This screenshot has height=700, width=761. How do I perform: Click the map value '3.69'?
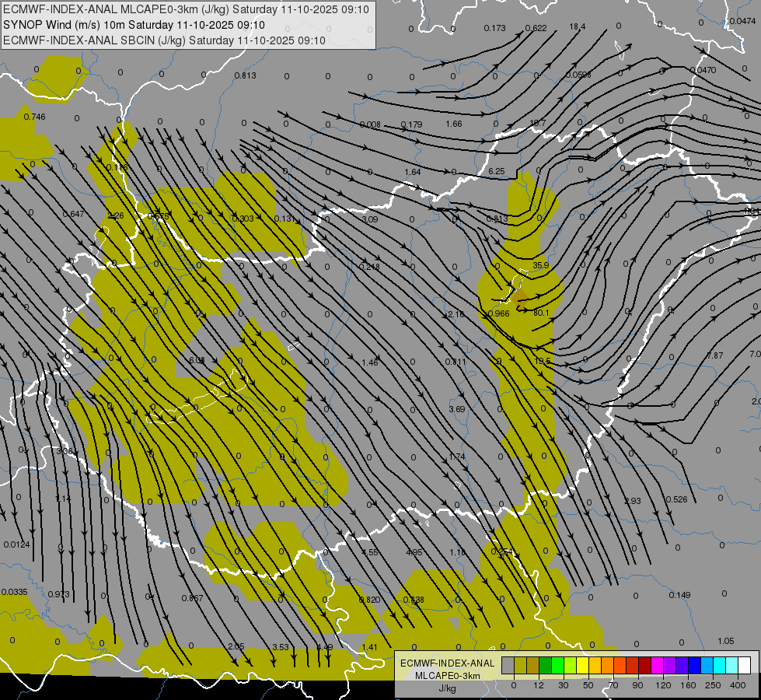click(457, 409)
